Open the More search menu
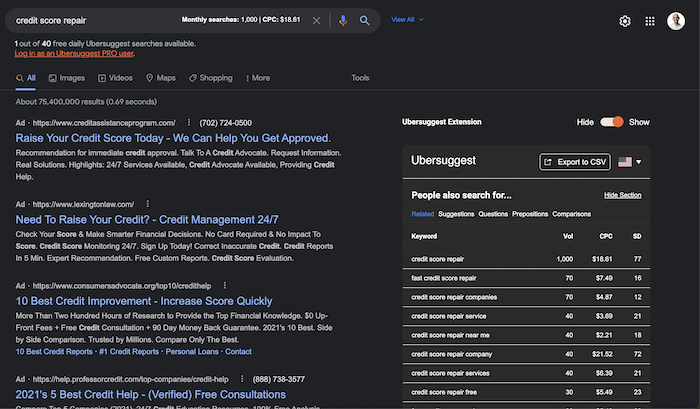The width and height of the screenshot is (700, 409). [258, 78]
